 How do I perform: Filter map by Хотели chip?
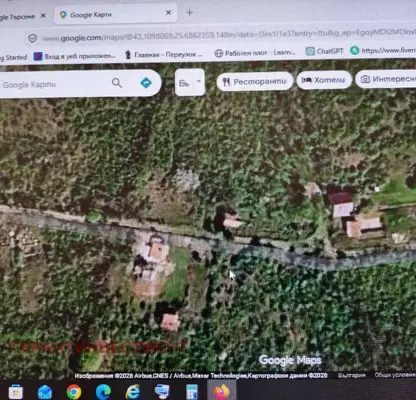[x=324, y=80]
